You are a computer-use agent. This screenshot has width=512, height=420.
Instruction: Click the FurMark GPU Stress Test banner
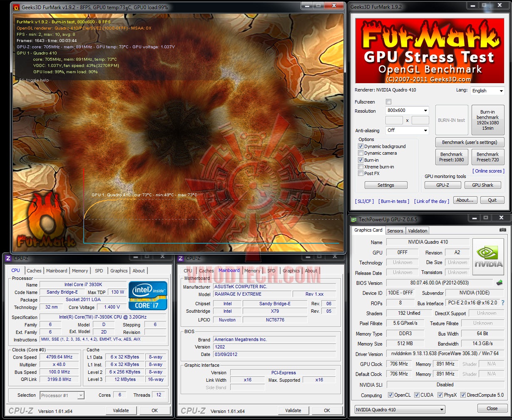click(x=430, y=51)
